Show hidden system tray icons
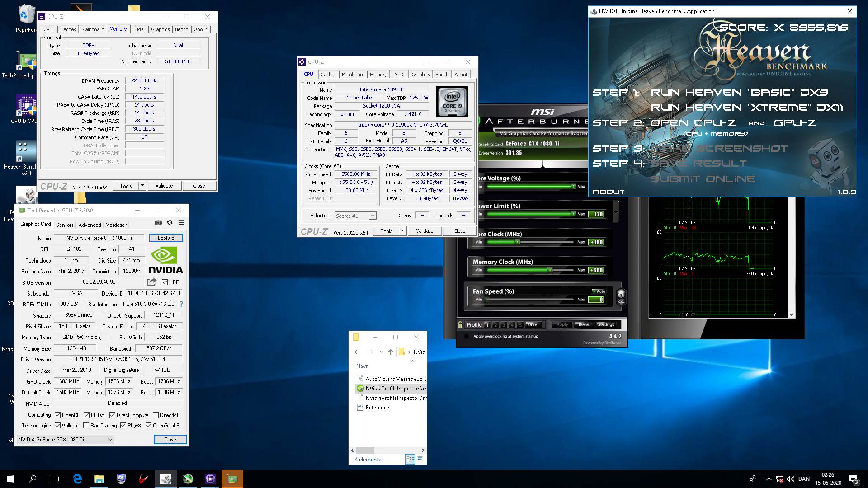This screenshot has height=488, width=868. point(769,479)
